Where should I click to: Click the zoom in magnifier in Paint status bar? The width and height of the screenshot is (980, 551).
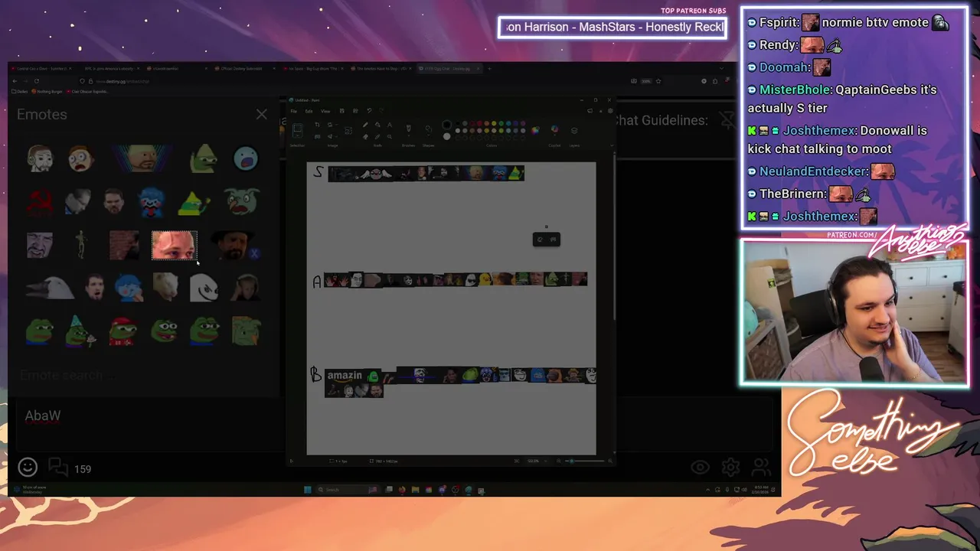tap(610, 461)
